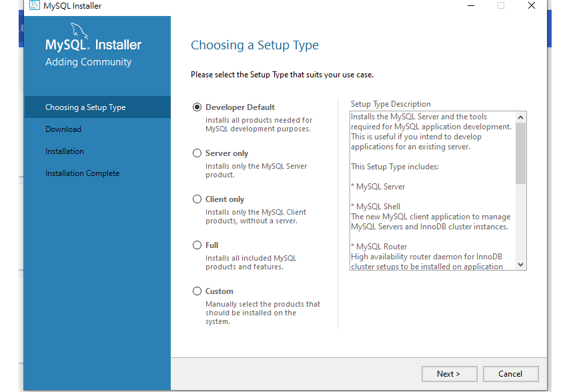Click 'Installs only the MySQL Client' description
The width and height of the screenshot is (571, 392).
pyautogui.click(x=255, y=217)
